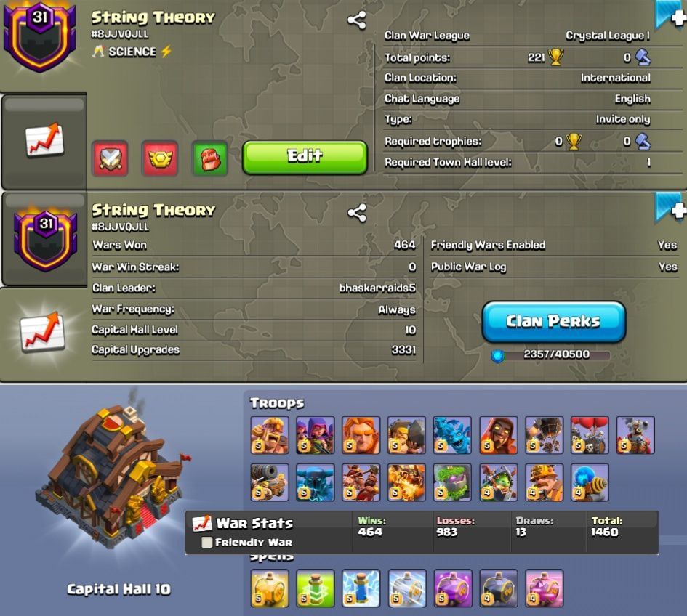The width and height of the screenshot is (687, 616).
Task: Open the red chart stats icon at upper left
Action: 44,140
